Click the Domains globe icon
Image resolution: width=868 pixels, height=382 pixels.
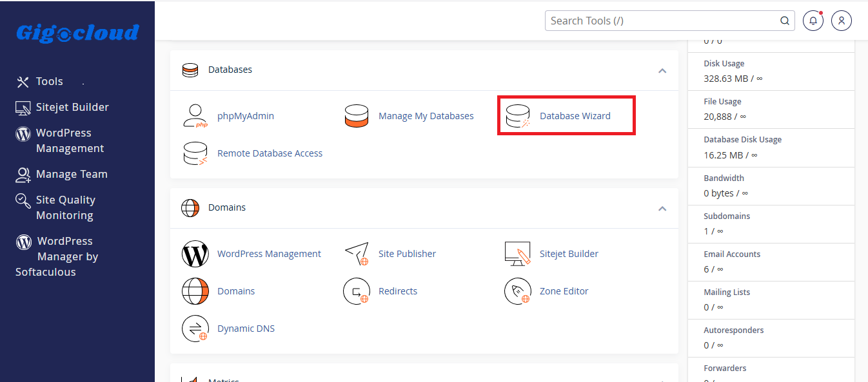click(x=195, y=291)
